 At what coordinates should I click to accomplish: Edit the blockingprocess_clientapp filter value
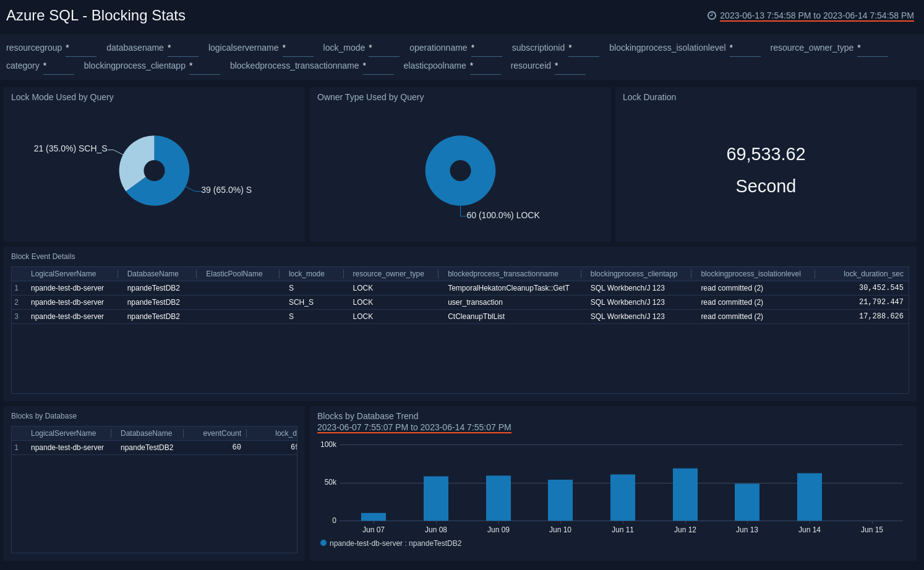[205, 66]
